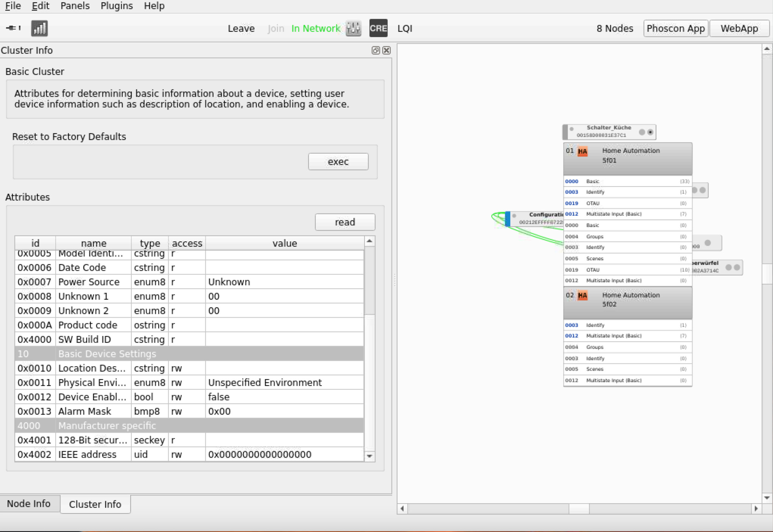
Task: Select the Cluster Info tab
Action: [x=95, y=504]
